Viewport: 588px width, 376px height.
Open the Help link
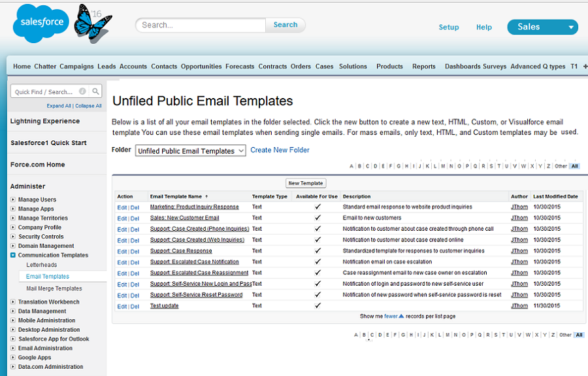pos(483,27)
